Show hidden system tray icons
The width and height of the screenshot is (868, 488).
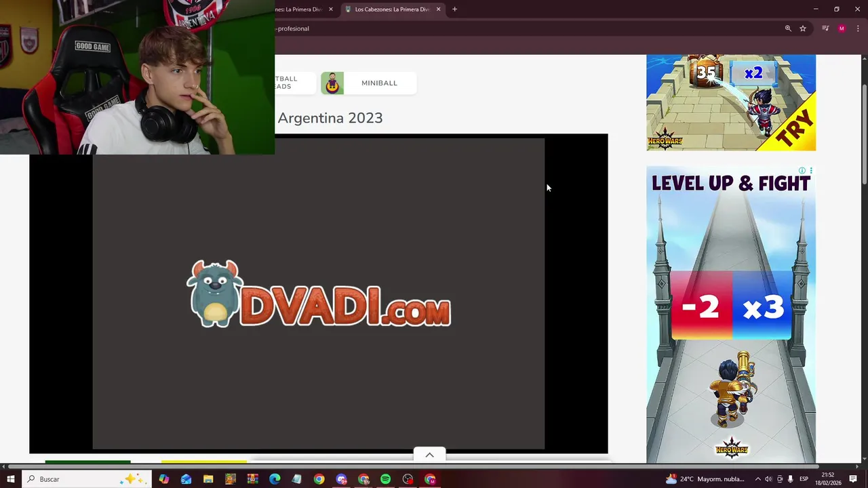coord(758,479)
